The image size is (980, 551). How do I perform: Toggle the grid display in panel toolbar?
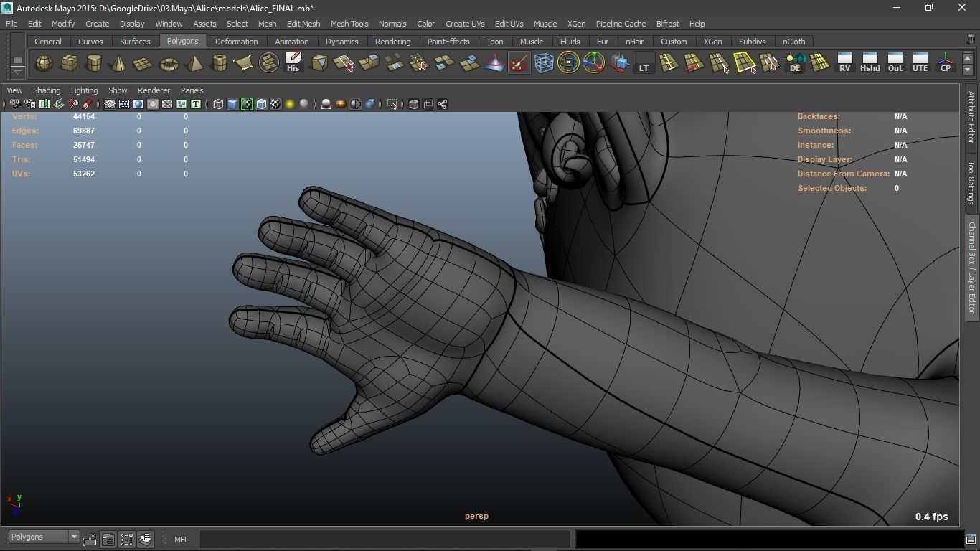click(110, 105)
